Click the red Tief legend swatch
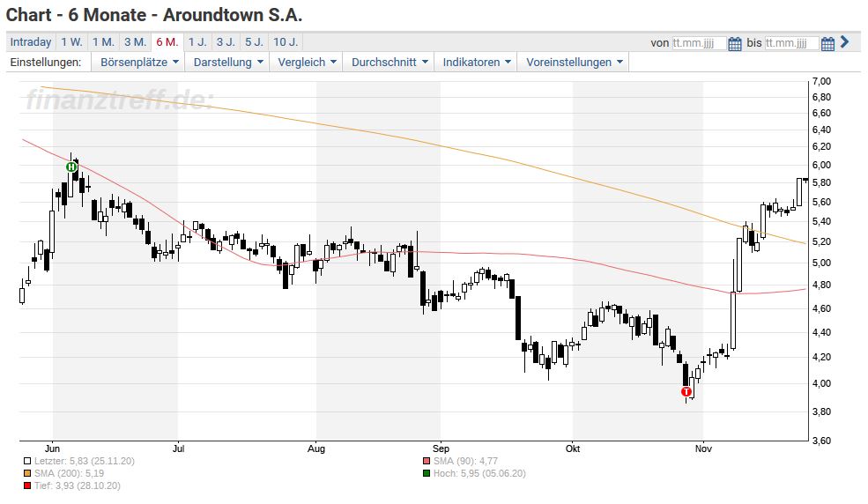 click(27, 485)
